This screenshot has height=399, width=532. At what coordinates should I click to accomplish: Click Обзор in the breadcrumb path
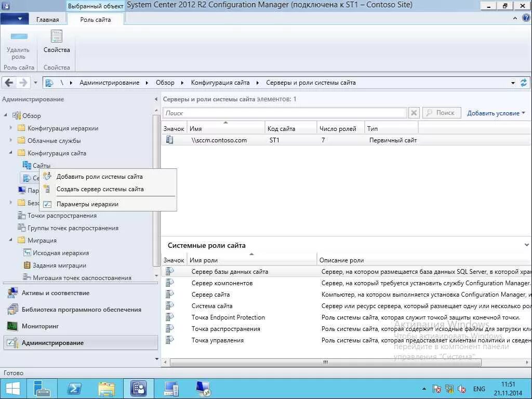pyautogui.click(x=165, y=83)
